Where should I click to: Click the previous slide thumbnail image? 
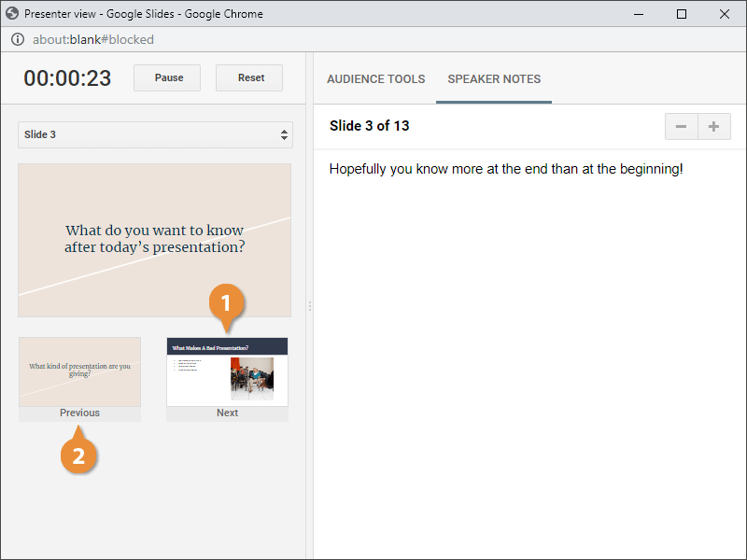pos(79,371)
